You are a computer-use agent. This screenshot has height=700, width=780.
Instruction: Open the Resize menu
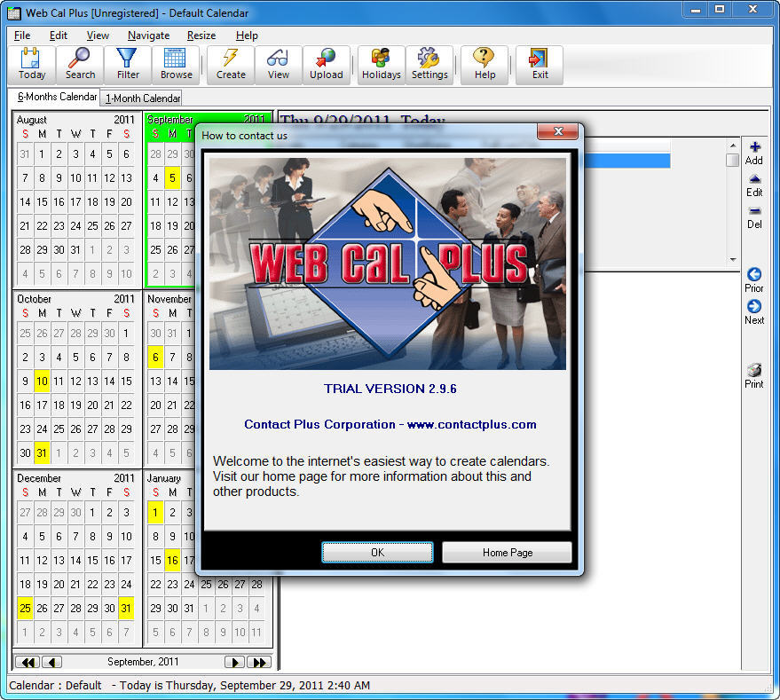click(201, 35)
